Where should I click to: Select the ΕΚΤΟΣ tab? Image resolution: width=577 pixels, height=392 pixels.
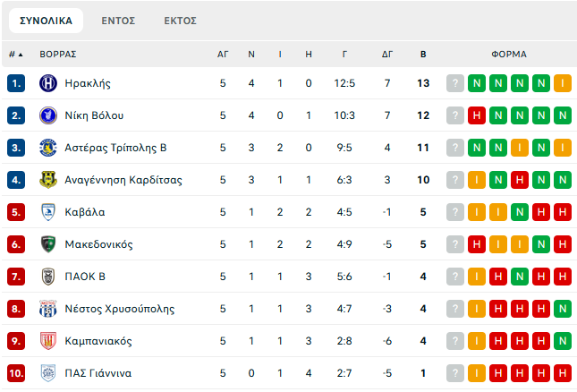point(180,21)
